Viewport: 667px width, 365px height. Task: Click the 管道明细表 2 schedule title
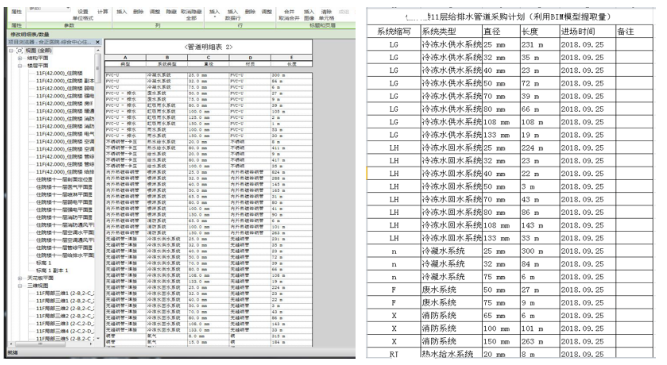click(208, 47)
